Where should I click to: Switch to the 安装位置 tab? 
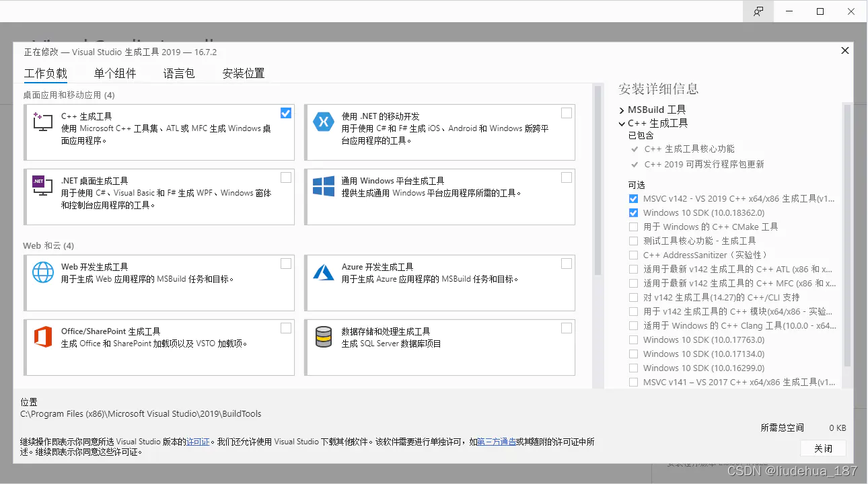click(x=244, y=73)
